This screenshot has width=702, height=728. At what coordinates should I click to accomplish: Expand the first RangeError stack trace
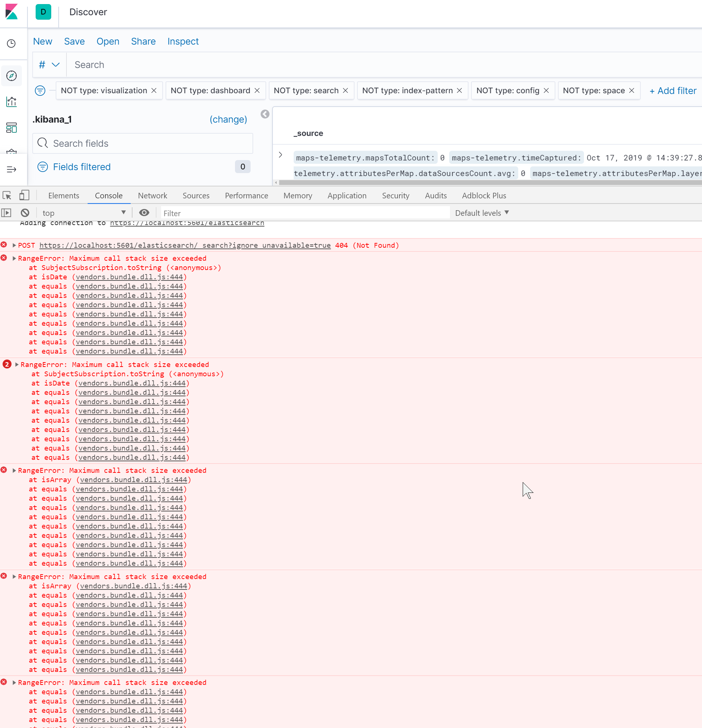point(15,258)
